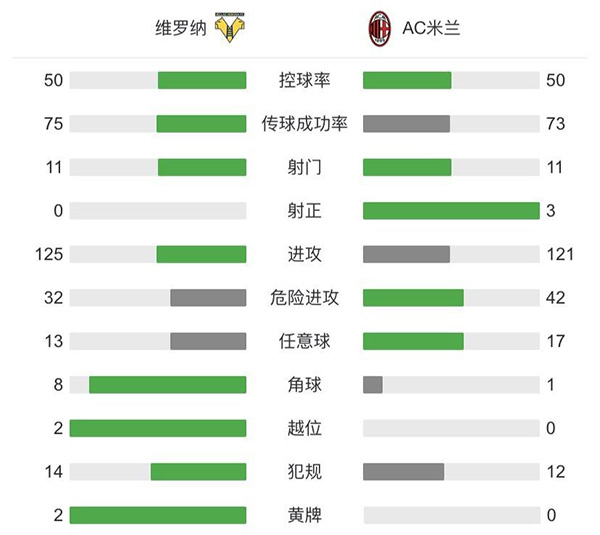Click Verona's gray 危险进攻 bar
This screenshot has width=600, height=535.
[208, 297]
